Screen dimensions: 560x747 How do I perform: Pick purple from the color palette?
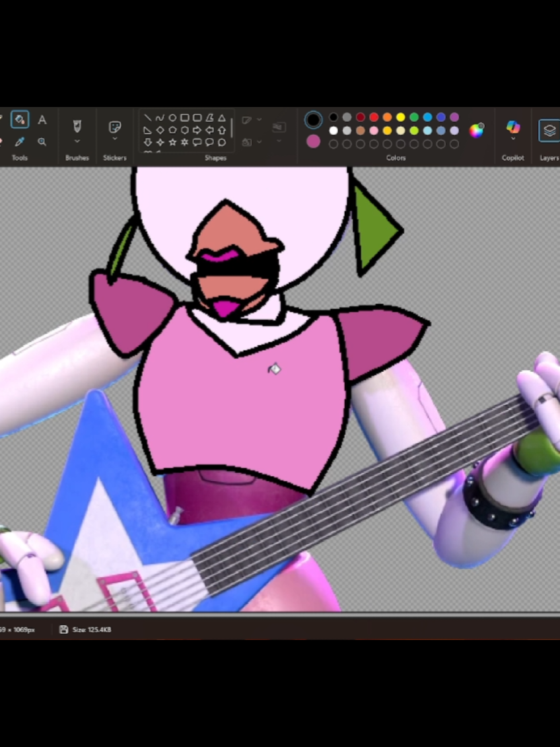[454, 117]
